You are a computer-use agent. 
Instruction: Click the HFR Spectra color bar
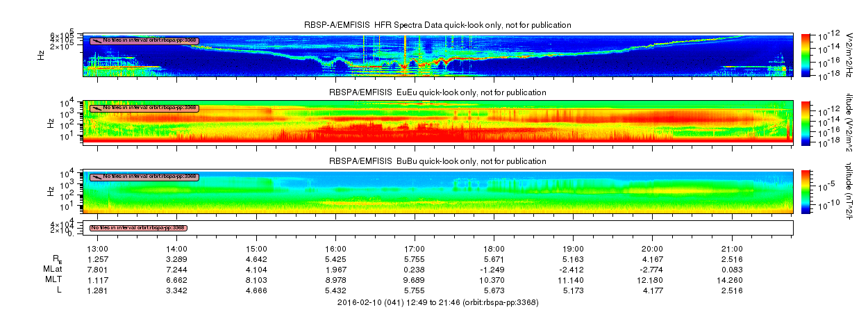pos(806,54)
